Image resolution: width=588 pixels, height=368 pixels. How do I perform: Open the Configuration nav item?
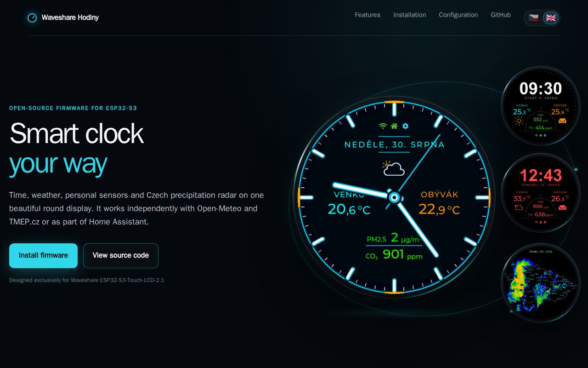tap(458, 15)
